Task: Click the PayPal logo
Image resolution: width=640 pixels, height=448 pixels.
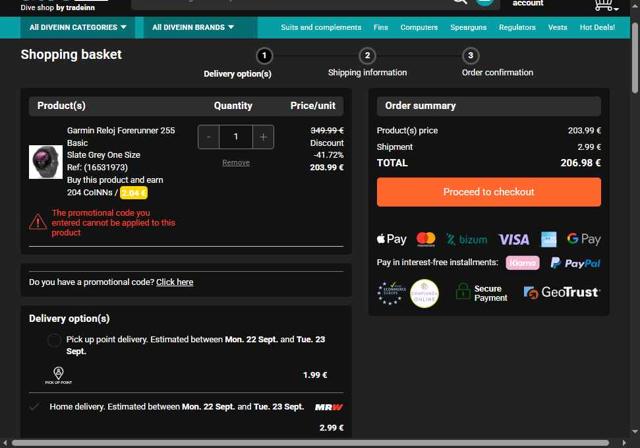Action: 576,263
